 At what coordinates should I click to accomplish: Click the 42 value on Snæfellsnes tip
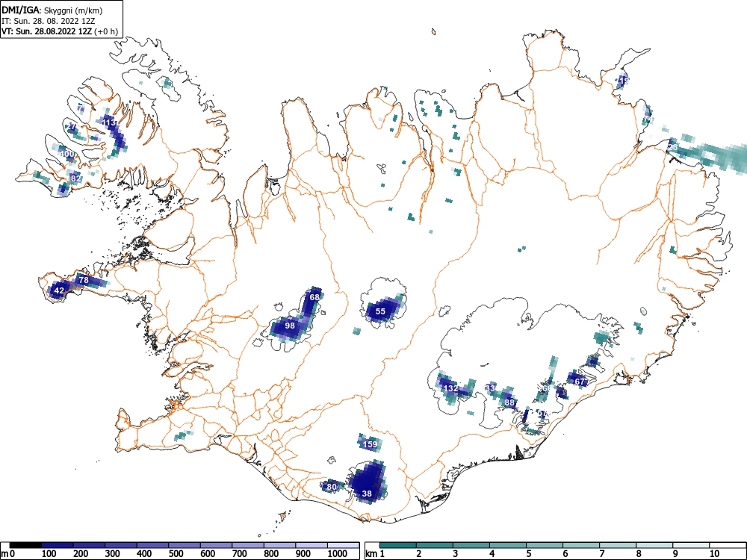tap(59, 290)
